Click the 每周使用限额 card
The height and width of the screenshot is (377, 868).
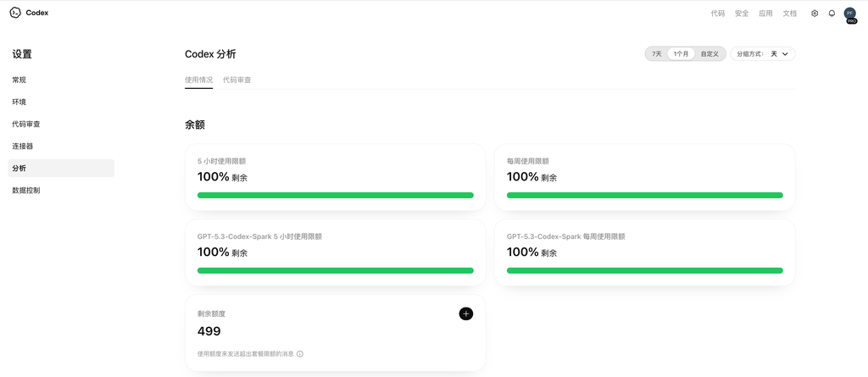[x=644, y=176]
